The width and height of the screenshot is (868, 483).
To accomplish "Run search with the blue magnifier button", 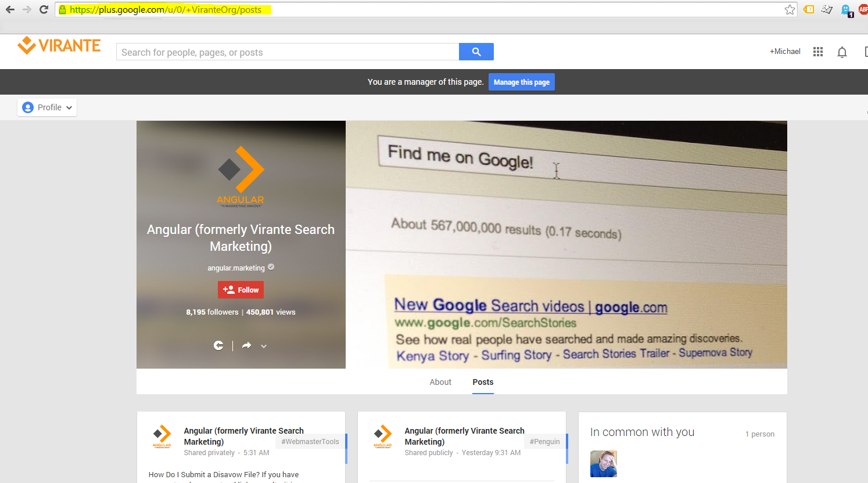I will tap(476, 52).
